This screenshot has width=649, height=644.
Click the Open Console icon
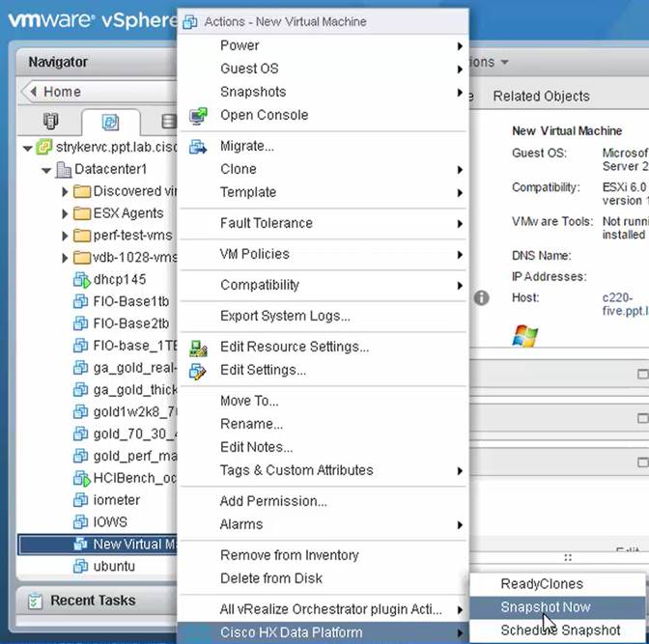(x=198, y=116)
